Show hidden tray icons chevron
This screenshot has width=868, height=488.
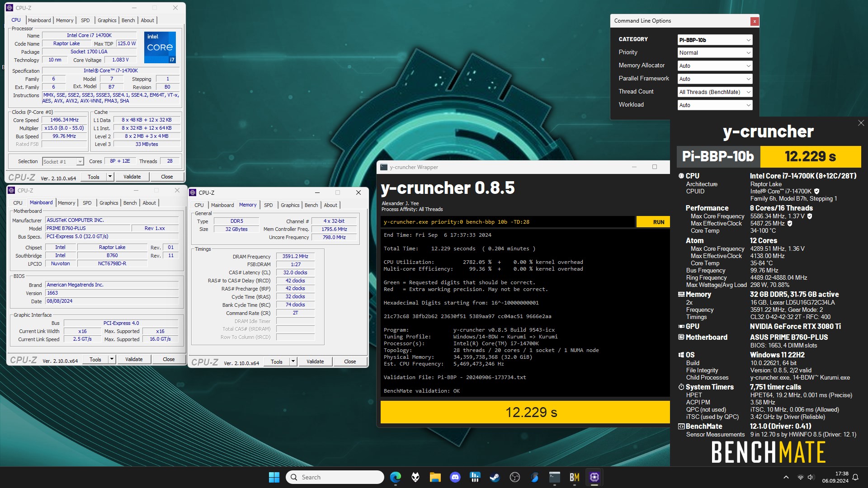[x=786, y=477]
